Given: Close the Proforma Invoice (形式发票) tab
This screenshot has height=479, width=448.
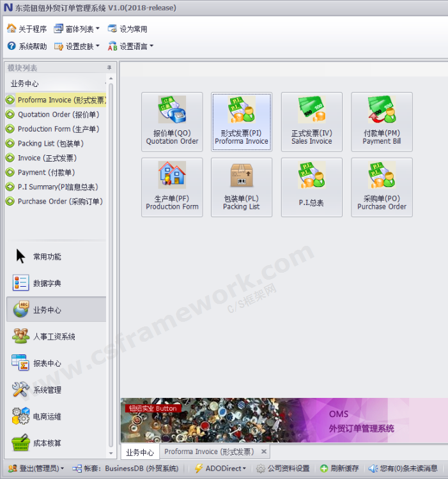Looking at the screenshot, I should click(263, 452).
